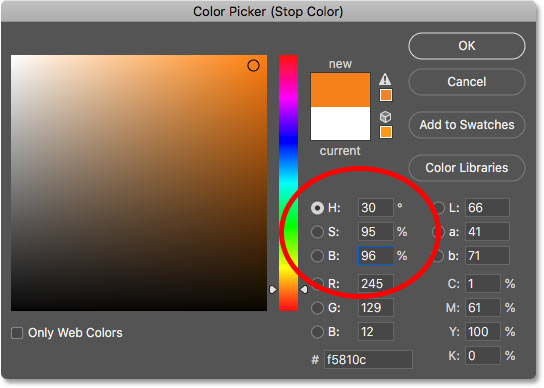Image resolution: width=544 pixels, height=388 pixels.
Task: Select the H hue radio button
Action: [x=317, y=208]
